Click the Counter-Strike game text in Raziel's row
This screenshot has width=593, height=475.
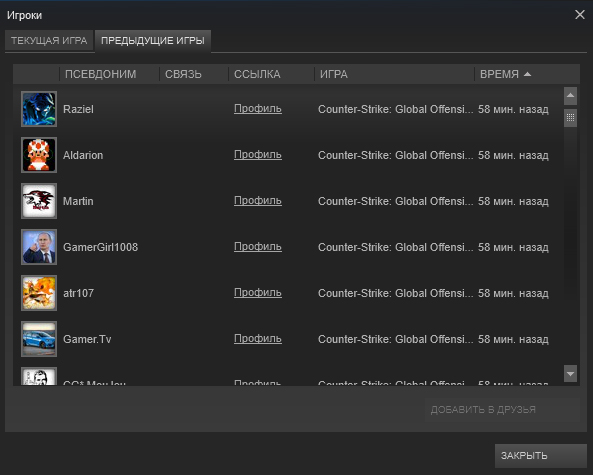[x=396, y=109]
